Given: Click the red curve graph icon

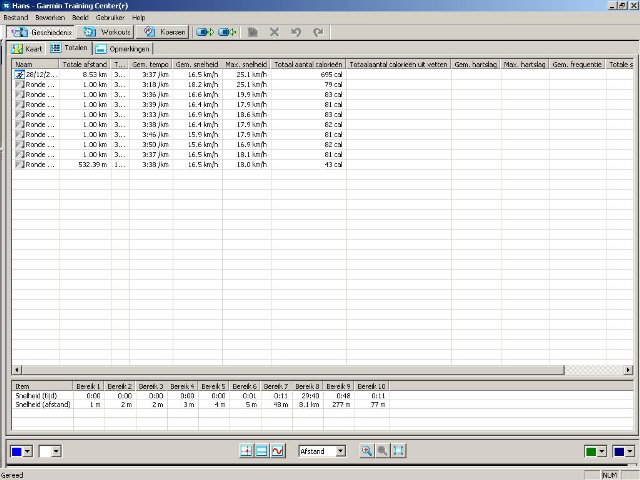Looking at the screenshot, I should click(278, 451).
